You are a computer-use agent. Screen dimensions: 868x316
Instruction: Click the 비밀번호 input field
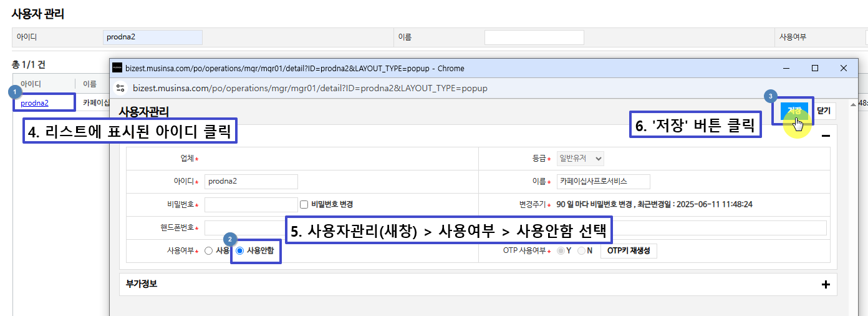pyautogui.click(x=251, y=204)
